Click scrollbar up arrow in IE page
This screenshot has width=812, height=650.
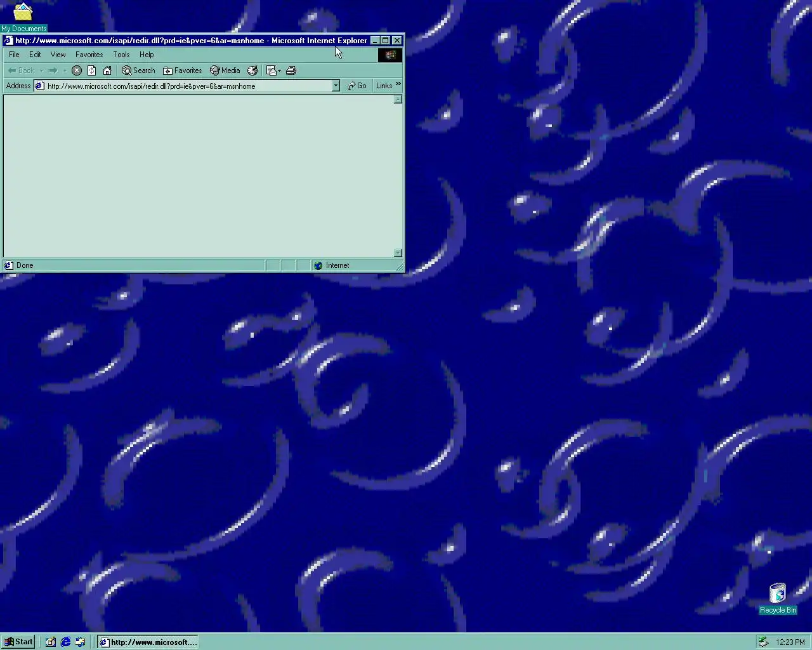coord(398,100)
